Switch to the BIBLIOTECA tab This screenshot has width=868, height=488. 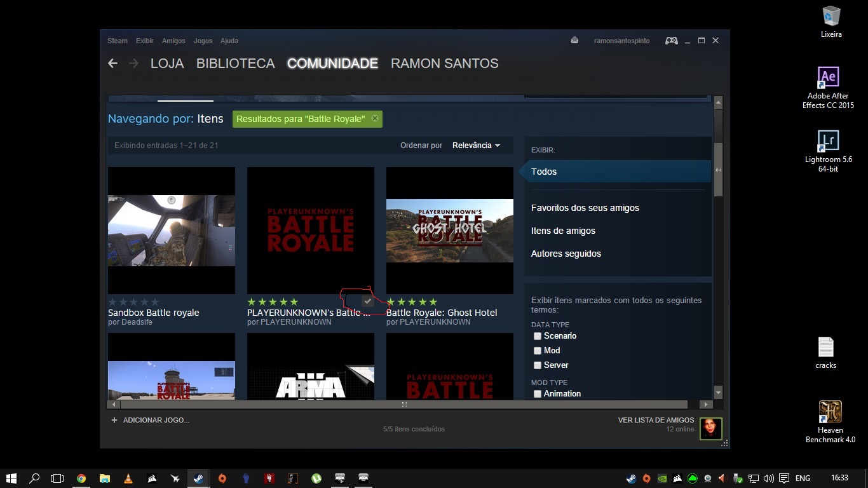point(236,64)
